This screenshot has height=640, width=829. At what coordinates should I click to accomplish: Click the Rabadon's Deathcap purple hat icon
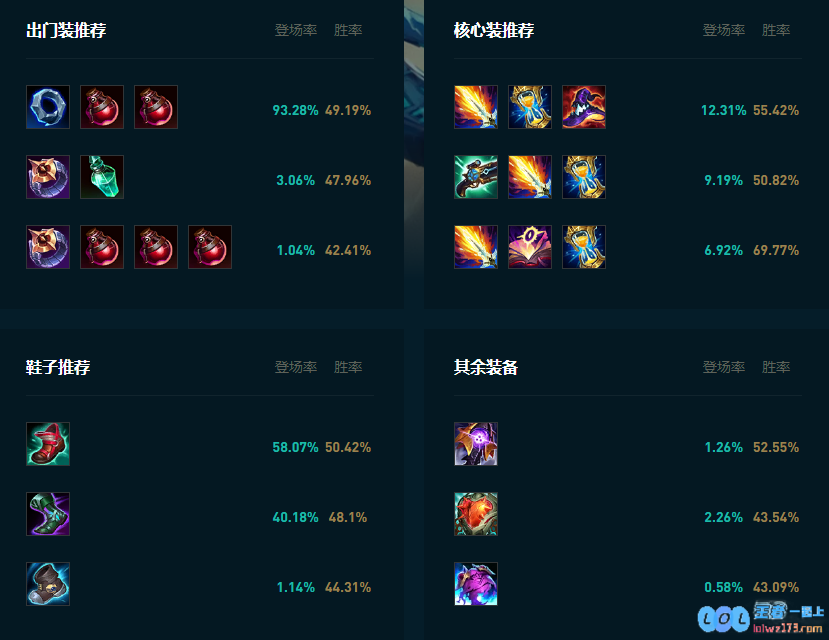point(584,107)
